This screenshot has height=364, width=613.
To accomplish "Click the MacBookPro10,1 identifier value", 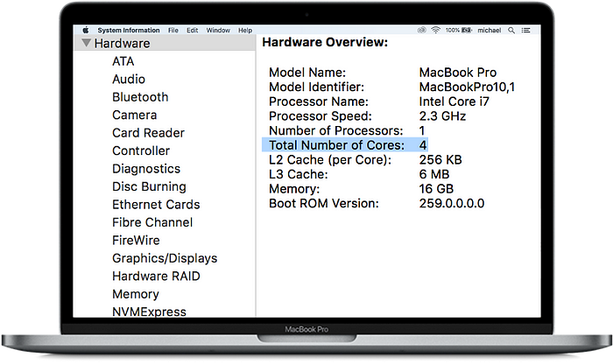I will coord(467,87).
